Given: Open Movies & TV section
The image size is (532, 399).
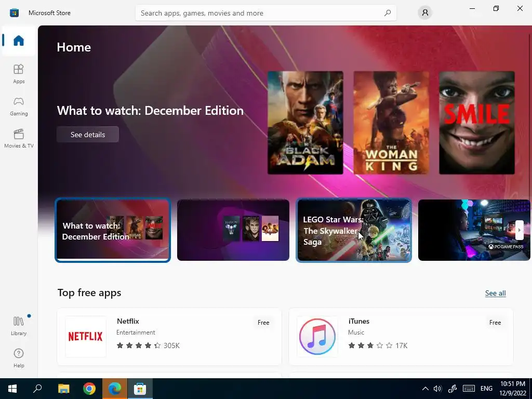Looking at the screenshot, I should click(x=19, y=138).
